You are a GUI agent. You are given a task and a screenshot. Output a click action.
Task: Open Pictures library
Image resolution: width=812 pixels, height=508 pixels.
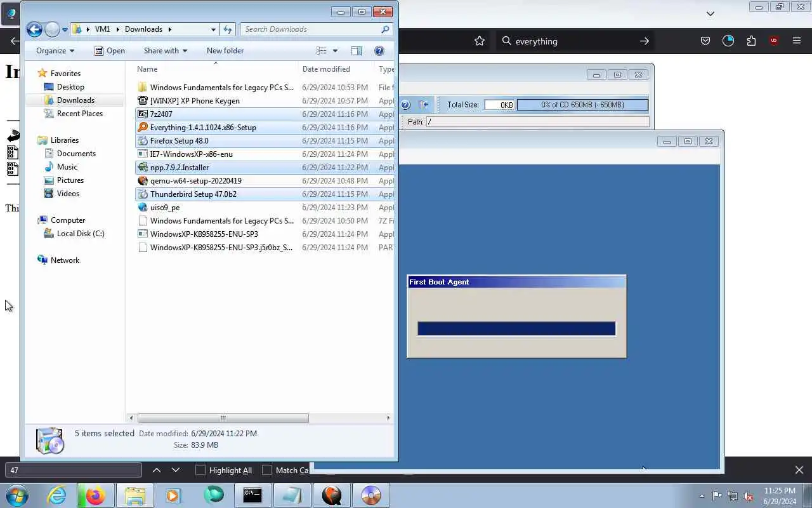(70, 180)
